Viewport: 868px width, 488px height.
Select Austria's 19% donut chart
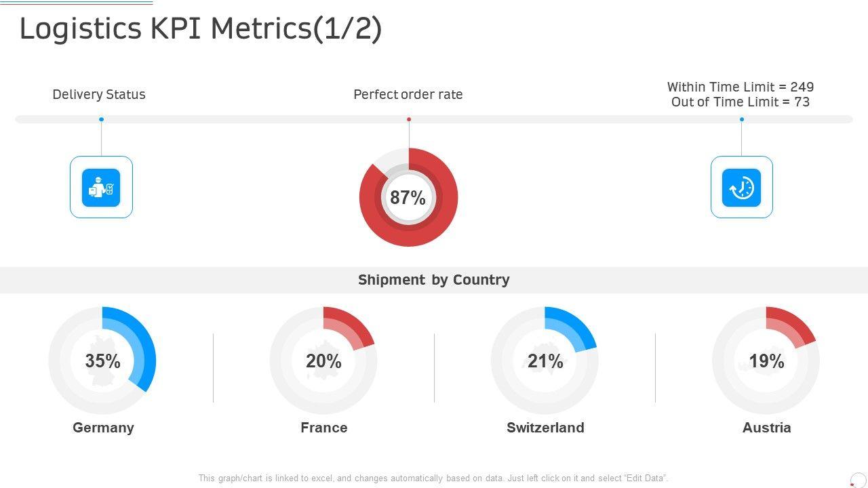point(766,361)
